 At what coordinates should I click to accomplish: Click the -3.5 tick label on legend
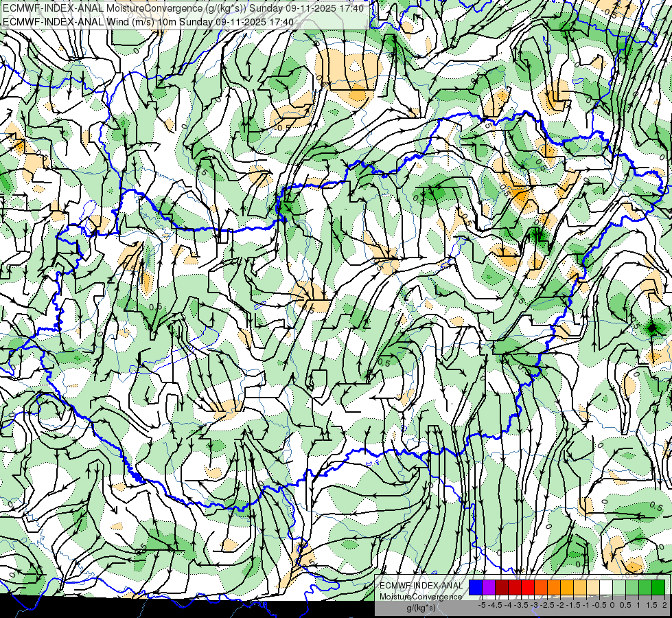(521, 605)
